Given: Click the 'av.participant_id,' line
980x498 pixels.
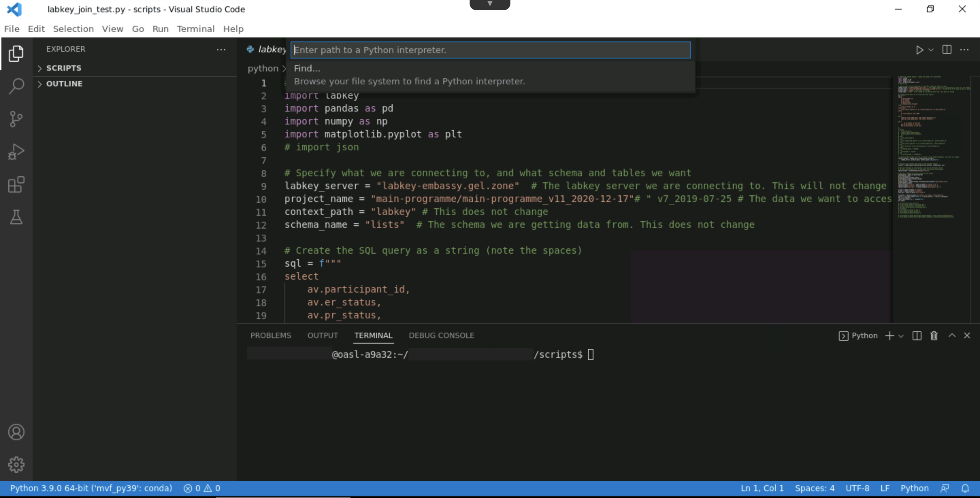Looking at the screenshot, I should click(x=358, y=289).
